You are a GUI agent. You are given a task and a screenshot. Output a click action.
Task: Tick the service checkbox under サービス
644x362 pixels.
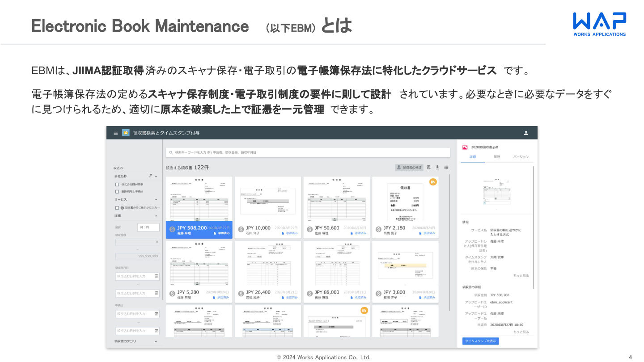tap(117, 207)
